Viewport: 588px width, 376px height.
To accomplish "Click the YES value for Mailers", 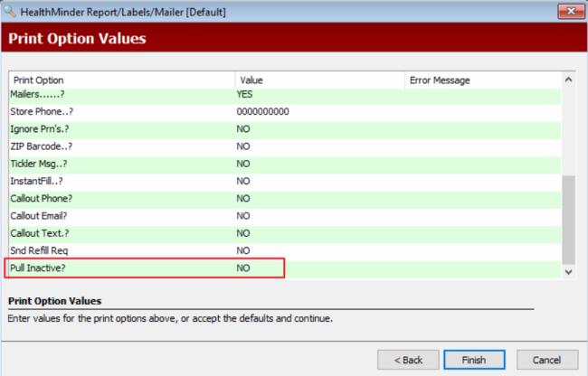I will [x=244, y=94].
